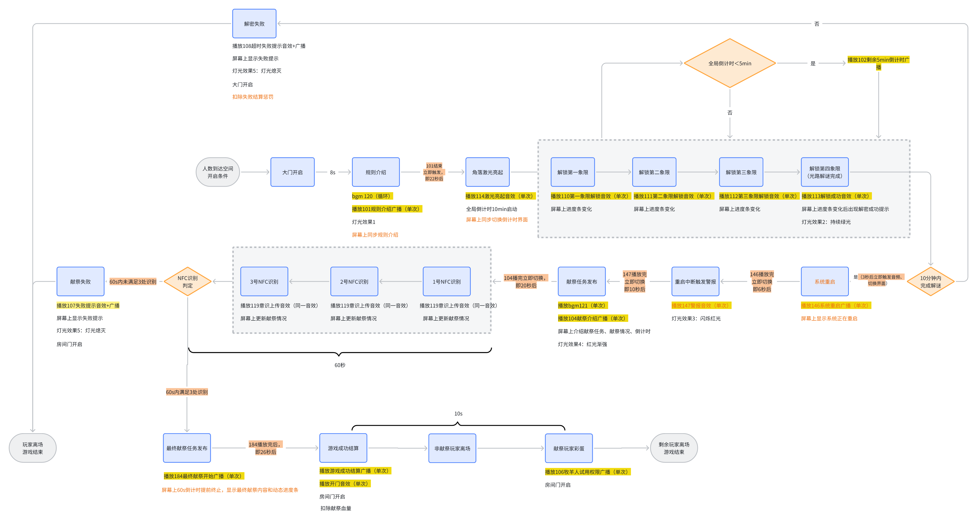980x521 pixels.
Task: Click the bgm 120（循环）highlighted text
Action: pos(372,196)
